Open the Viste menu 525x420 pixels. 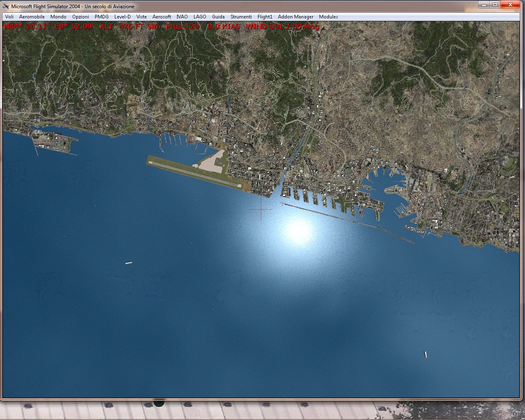pyautogui.click(x=142, y=17)
